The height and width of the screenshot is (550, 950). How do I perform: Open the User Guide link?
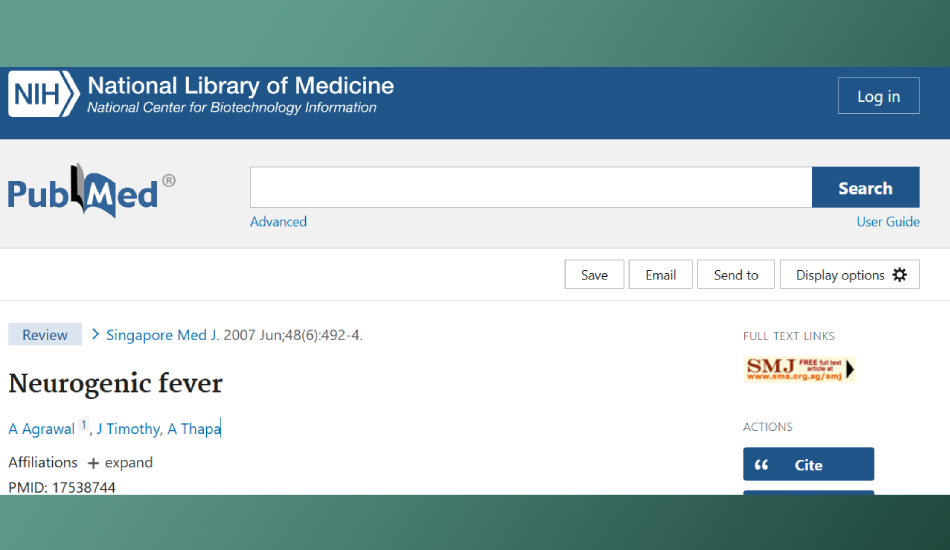coord(888,222)
